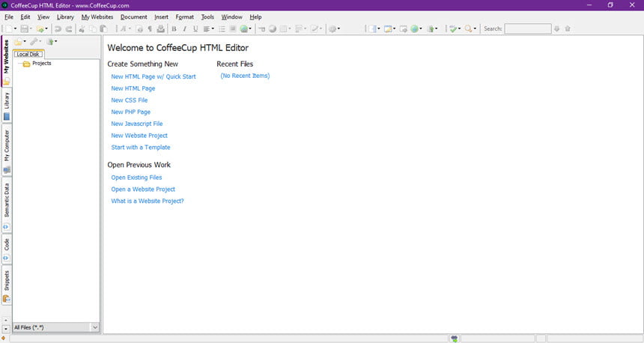The width and height of the screenshot is (644, 343).
Task: Expand the sidebar folder dropdown arrow
Action: pos(25,41)
